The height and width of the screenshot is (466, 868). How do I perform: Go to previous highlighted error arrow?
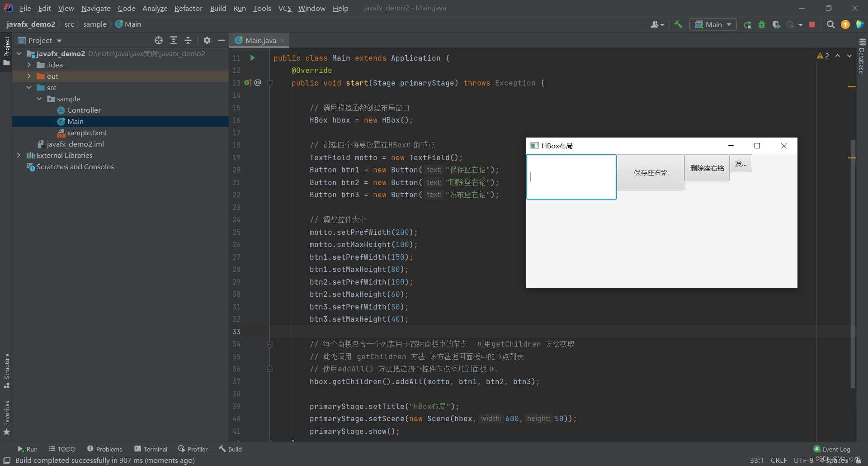click(838, 56)
